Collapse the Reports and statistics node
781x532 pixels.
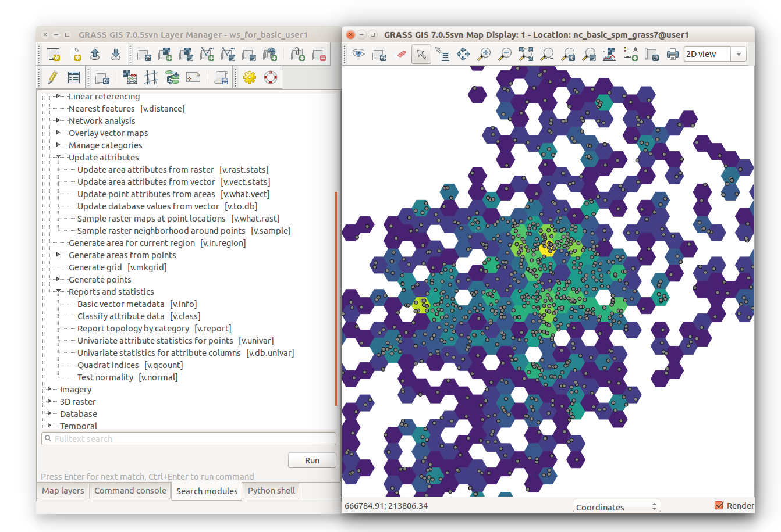[x=58, y=291]
